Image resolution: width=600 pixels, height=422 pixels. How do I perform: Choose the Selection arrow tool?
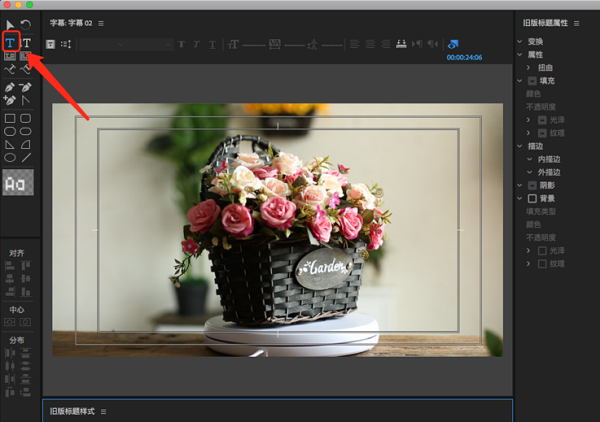coord(11,23)
